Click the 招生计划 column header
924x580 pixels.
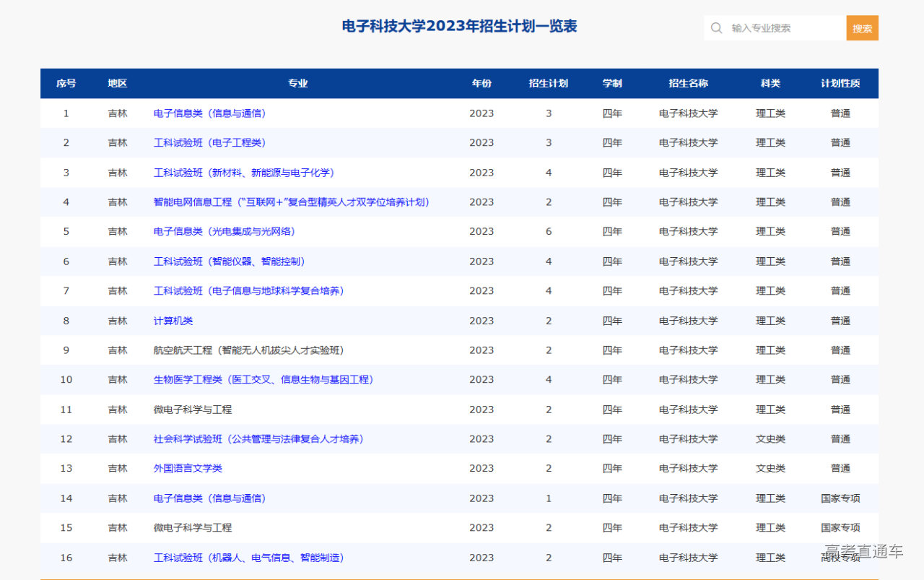pyautogui.click(x=549, y=83)
